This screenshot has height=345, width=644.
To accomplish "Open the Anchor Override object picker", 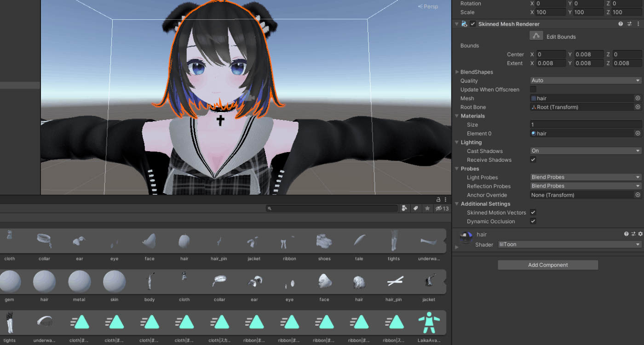I will tap(638, 195).
